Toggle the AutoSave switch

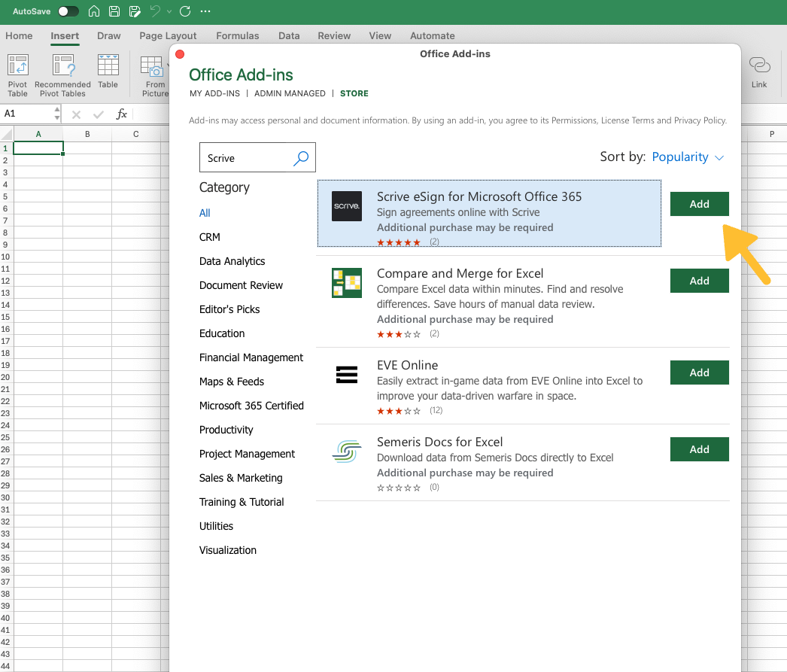[x=68, y=11]
